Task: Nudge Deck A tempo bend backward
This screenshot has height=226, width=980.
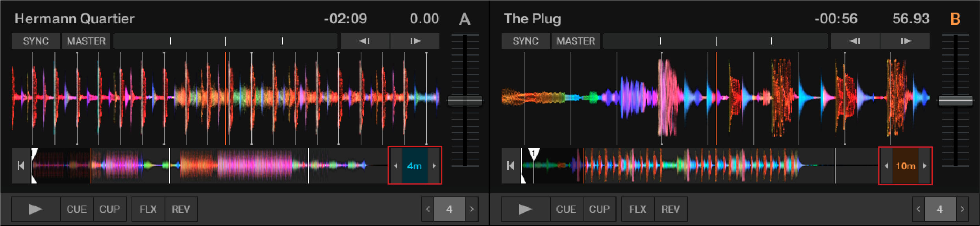Action: tap(365, 41)
